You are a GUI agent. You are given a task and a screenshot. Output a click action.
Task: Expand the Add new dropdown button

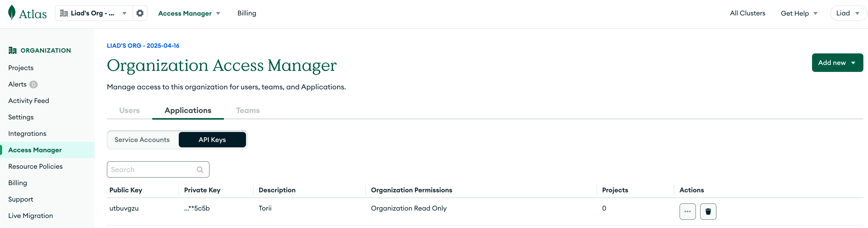click(x=837, y=63)
